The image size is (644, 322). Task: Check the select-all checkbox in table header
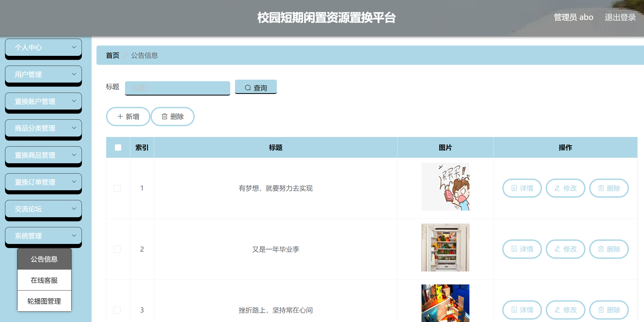click(118, 147)
